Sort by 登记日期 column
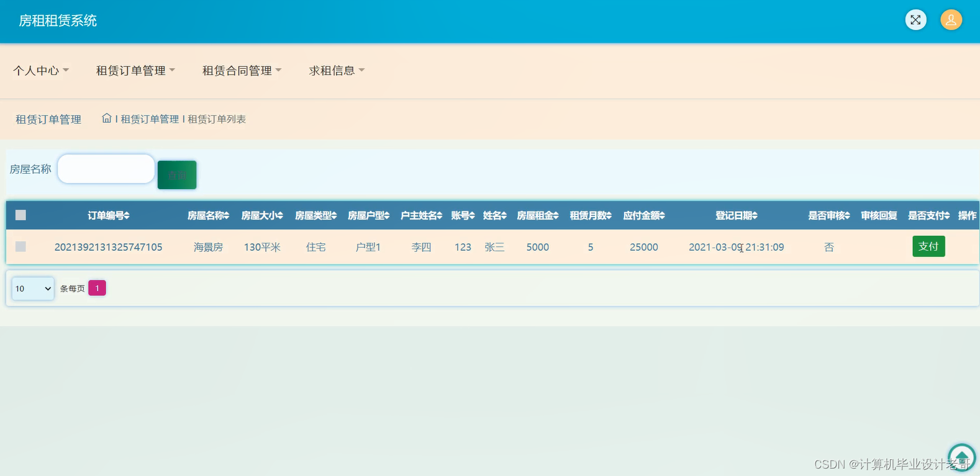980x476 pixels. click(x=737, y=215)
